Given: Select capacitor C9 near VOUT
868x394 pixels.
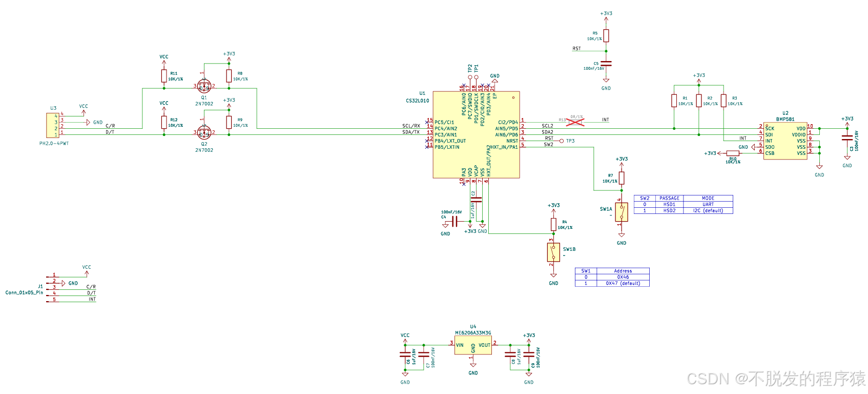Looking at the screenshot, I should click(529, 354).
